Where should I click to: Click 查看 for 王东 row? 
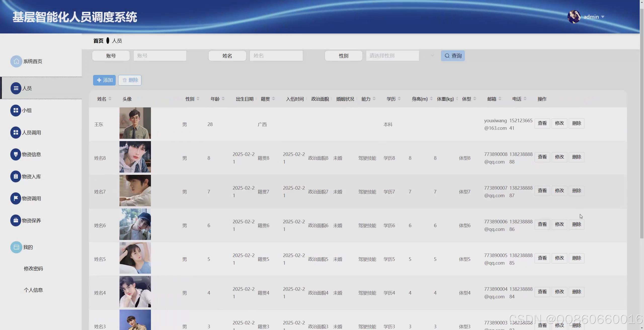coord(542,123)
